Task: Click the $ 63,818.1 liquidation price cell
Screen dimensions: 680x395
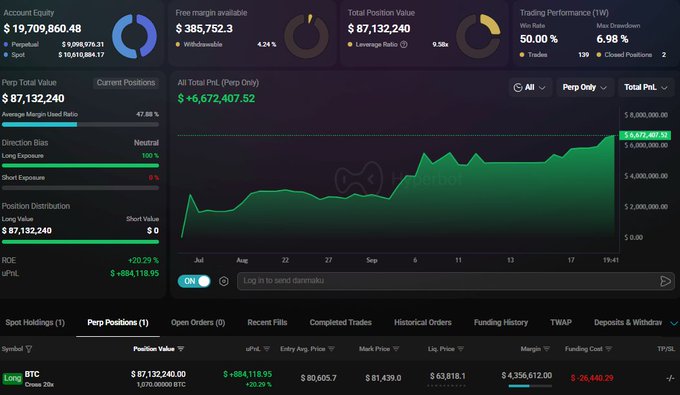Action: [x=448, y=376]
